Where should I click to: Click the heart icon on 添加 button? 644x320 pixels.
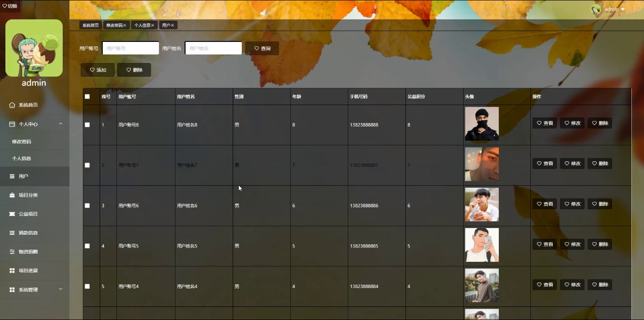pyautogui.click(x=92, y=70)
